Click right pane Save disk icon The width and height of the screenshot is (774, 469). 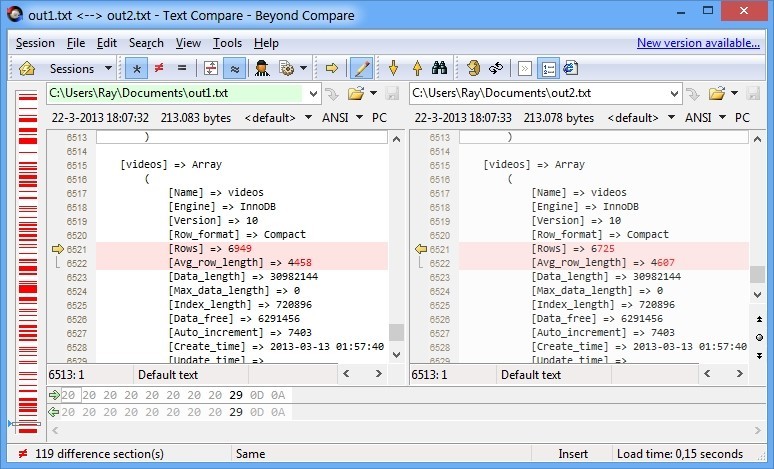[x=753, y=93]
